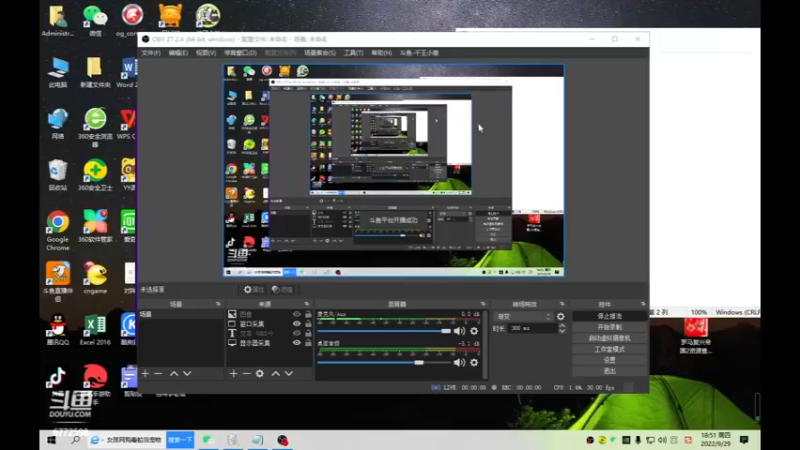
Task: Toggle the lock on the 图像 source
Action: [308, 314]
